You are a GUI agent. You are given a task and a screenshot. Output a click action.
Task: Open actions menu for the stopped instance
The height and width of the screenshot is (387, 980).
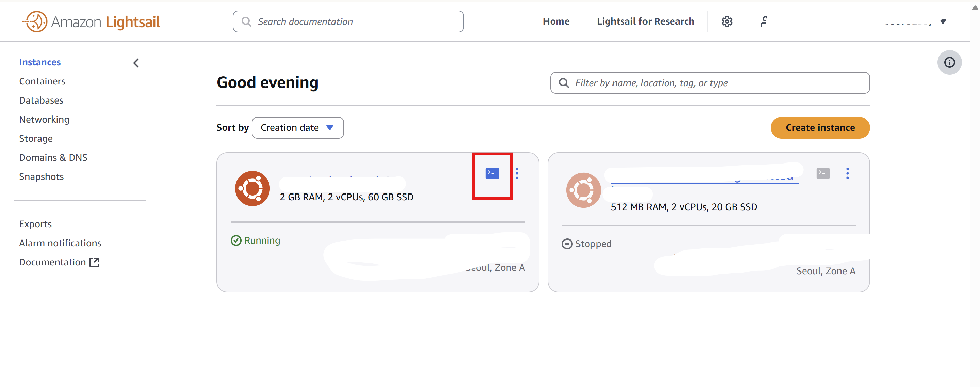847,173
